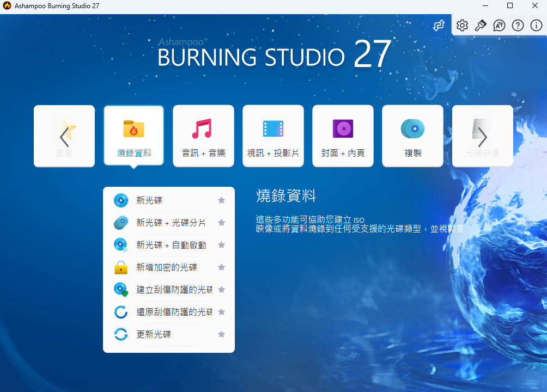
Task: Expand the 最愛 left arrow card
Action: 64,136
